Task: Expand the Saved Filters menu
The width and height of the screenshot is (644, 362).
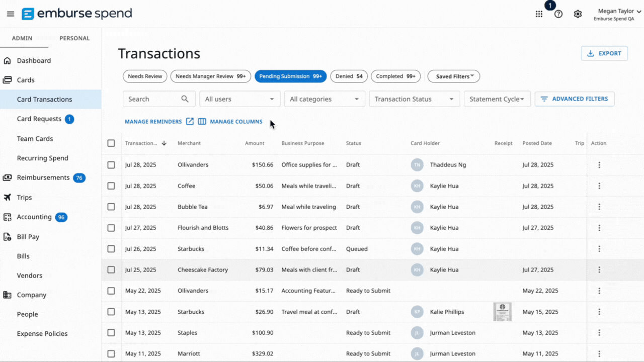Action: [453, 76]
